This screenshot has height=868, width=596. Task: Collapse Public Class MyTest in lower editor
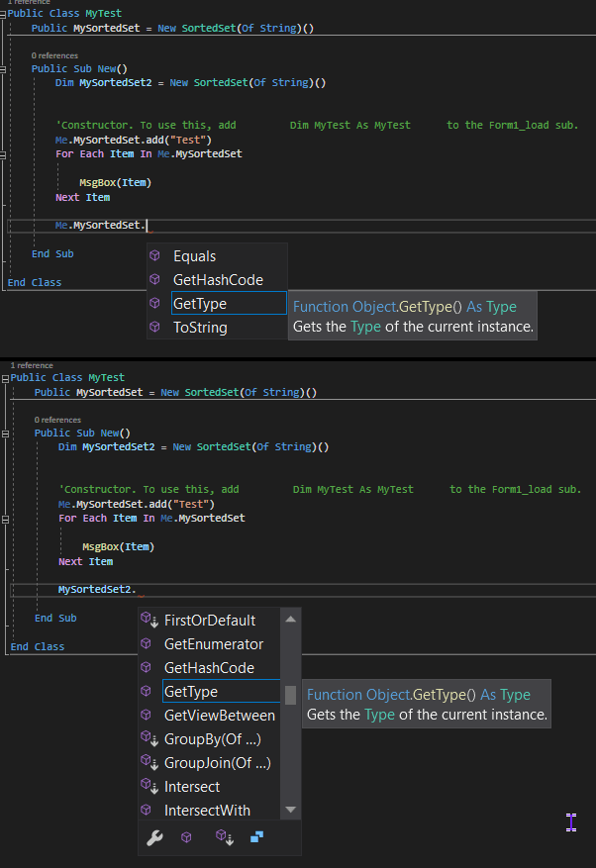5,378
